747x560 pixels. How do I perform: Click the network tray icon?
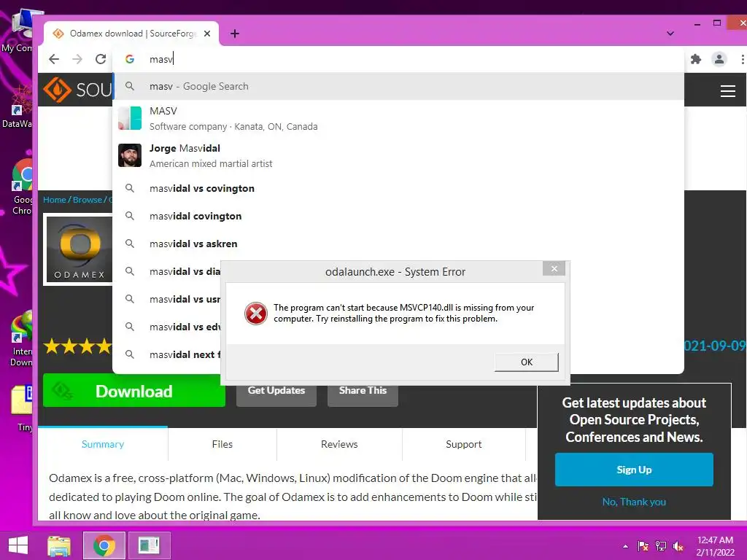click(x=661, y=546)
